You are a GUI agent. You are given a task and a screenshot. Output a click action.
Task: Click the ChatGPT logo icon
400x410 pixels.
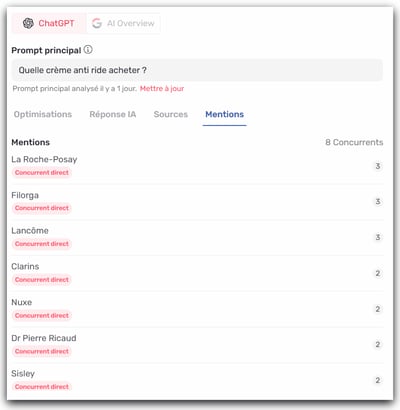(28, 23)
